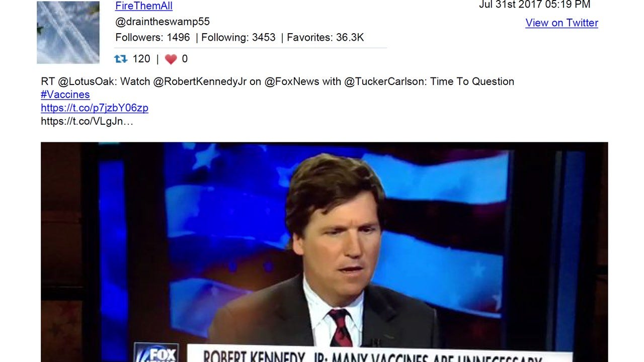Screen dimensions: 644x362
Task: Open the FireThemAll profile link
Action: click(x=144, y=6)
